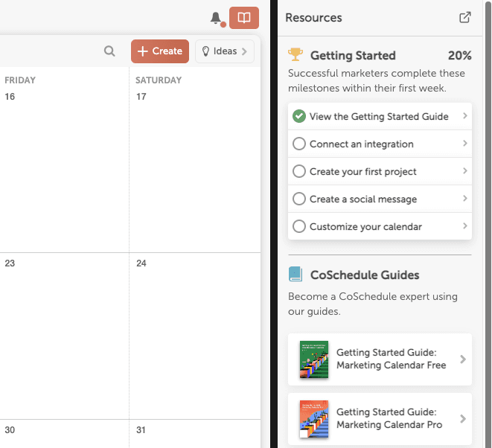The image size is (492, 448).
Task: Check the Connect an integration circle
Action: pos(299,144)
